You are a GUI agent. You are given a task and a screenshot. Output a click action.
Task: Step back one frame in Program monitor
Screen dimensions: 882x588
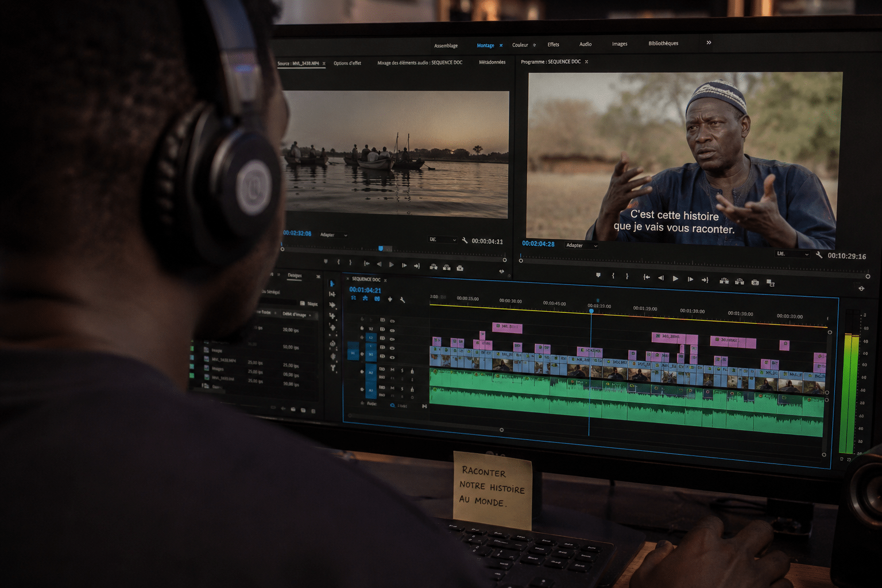[x=661, y=277]
